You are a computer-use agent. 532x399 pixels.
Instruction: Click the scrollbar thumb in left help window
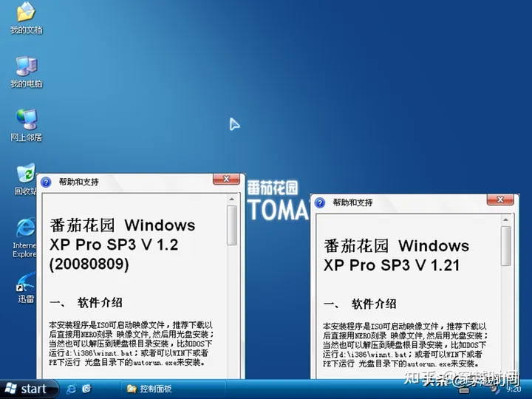(x=232, y=225)
